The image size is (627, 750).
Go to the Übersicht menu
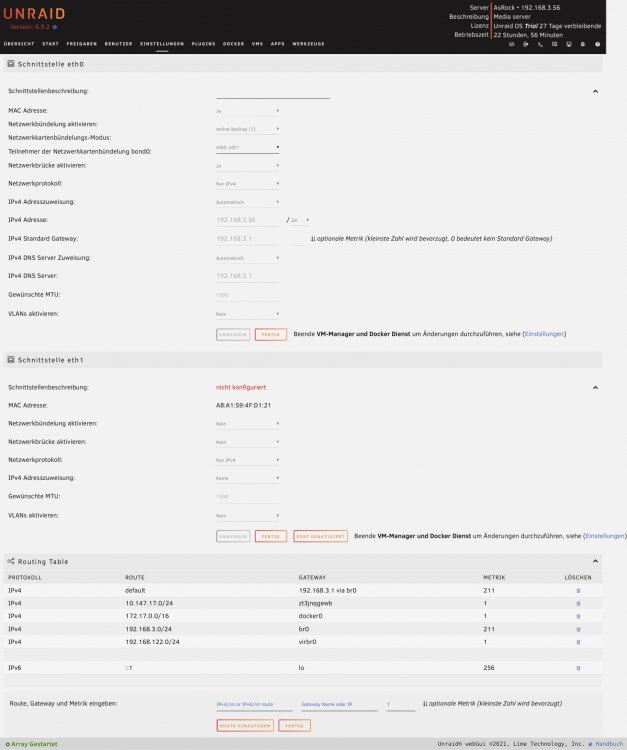[19, 44]
